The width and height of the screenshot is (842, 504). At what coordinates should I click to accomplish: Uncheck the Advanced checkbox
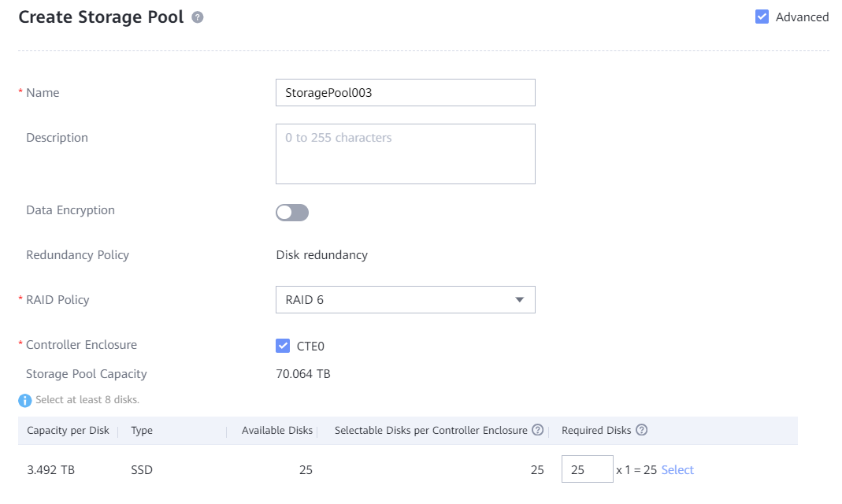762,17
